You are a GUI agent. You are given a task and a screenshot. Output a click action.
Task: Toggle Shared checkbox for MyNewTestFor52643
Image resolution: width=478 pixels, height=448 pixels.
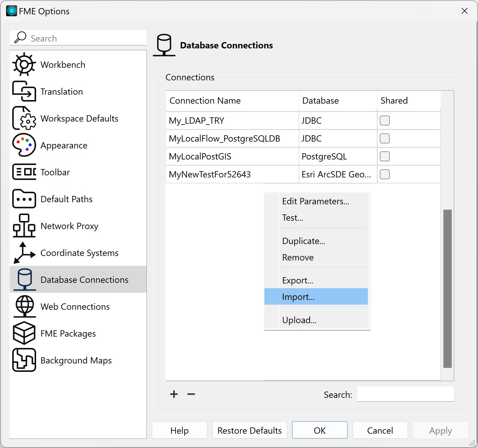(x=385, y=174)
